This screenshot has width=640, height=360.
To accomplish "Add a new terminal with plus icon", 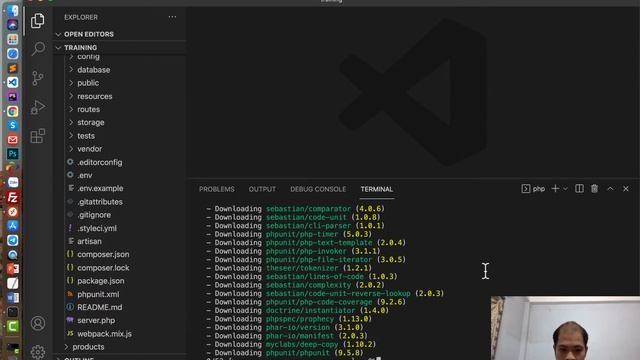I will (555, 189).
